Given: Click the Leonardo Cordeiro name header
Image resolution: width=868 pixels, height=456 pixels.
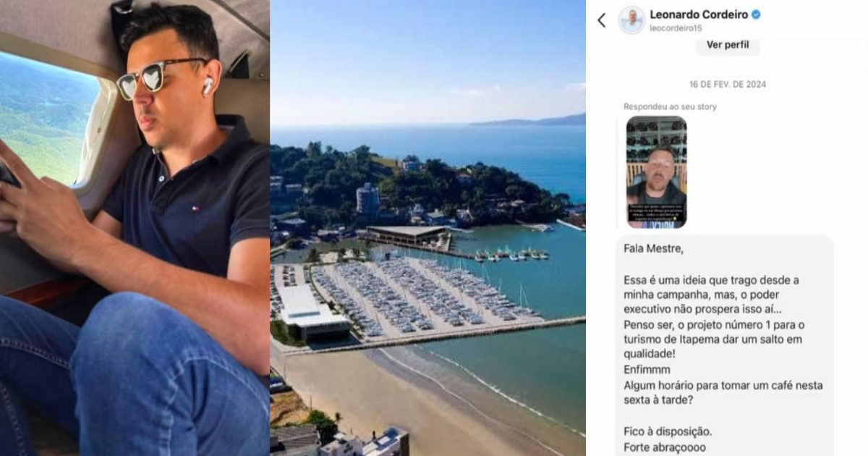Looking at the screenshot, I should (x=699, y=14).
